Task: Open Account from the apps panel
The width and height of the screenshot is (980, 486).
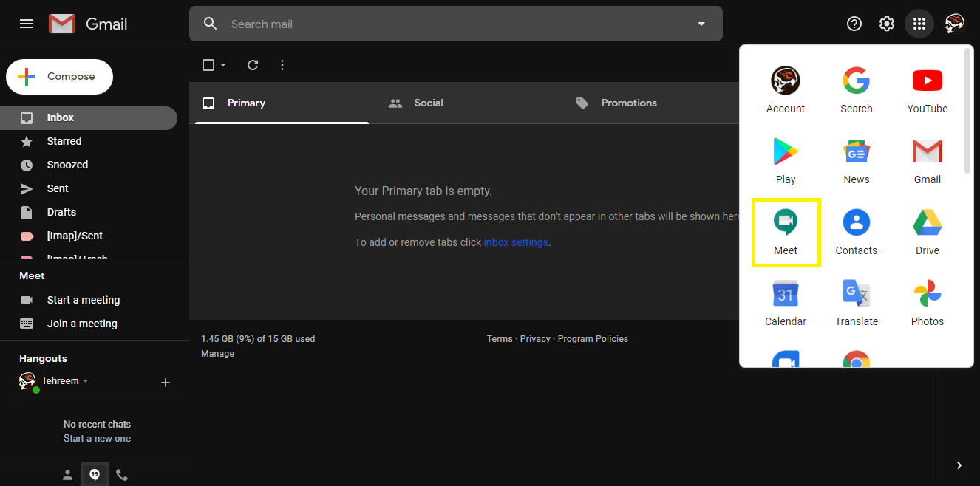Action: click(x=786, y=90)
